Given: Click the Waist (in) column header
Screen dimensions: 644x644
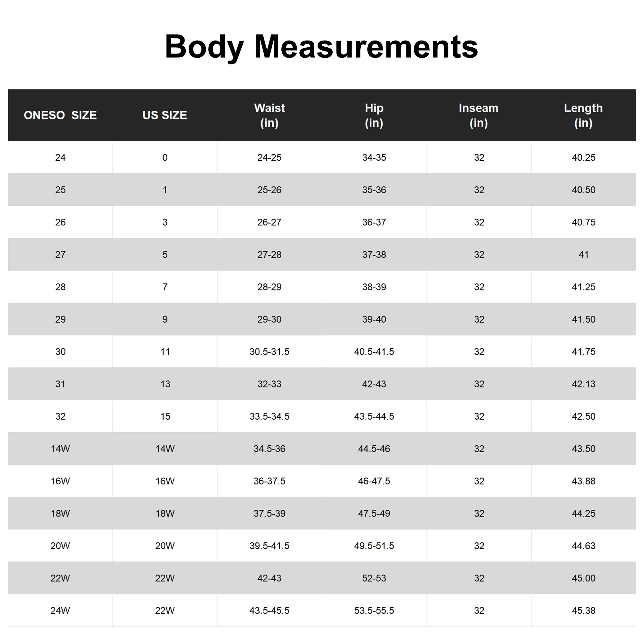Looking at the screenshot, I should tap(269, 115).
